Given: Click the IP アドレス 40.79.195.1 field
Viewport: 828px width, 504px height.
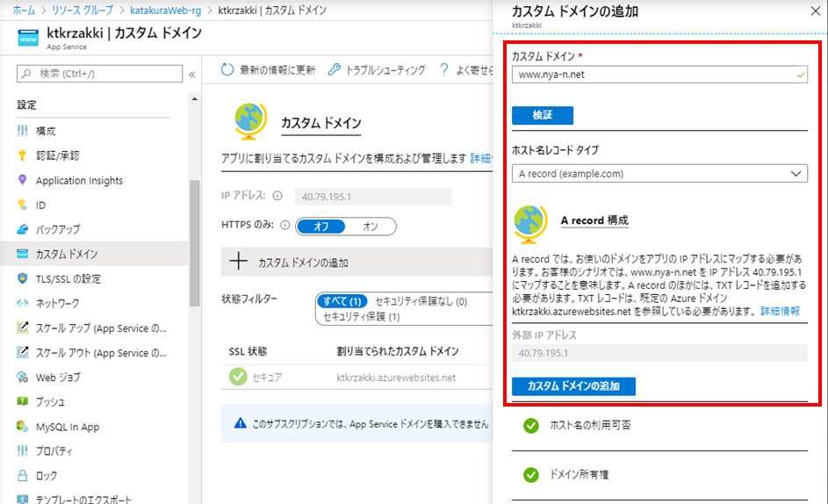Looking at the screenshot, I should pyautogui.click(x=373, y=197).
